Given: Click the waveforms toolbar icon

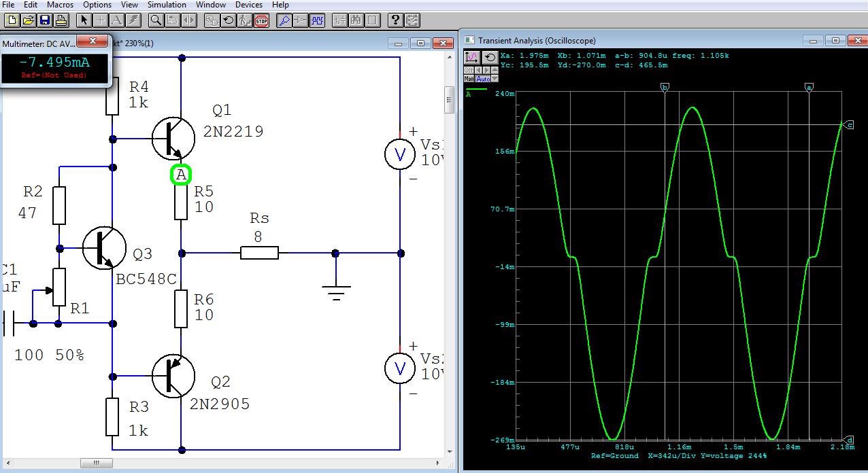Looking at the screenshot, I should click(317, 20).
